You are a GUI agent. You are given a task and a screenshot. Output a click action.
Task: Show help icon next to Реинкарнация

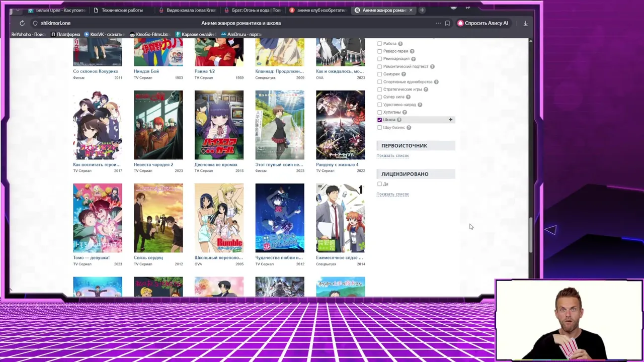click(x=414, y=59)
